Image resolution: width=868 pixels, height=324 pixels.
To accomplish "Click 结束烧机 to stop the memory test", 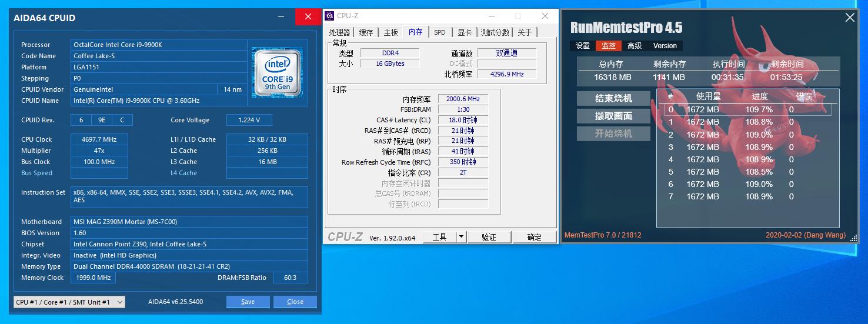I will [x=613, y=98].
